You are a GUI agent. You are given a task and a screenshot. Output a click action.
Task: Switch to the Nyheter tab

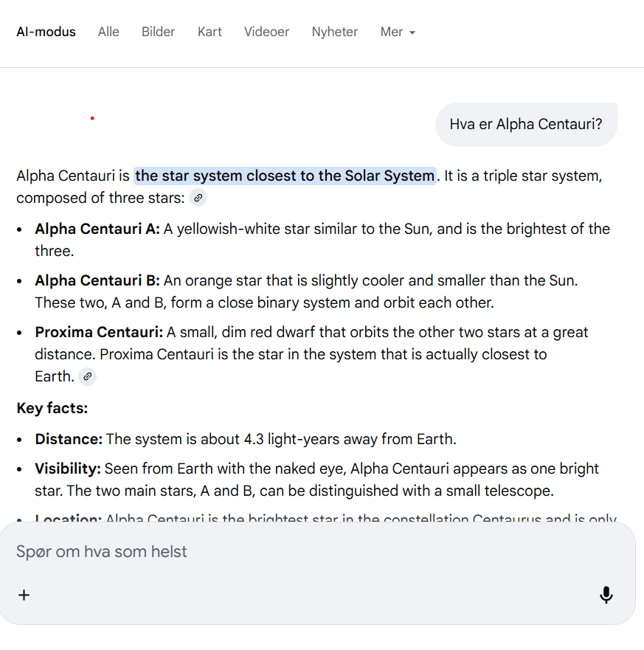point(334,32)
